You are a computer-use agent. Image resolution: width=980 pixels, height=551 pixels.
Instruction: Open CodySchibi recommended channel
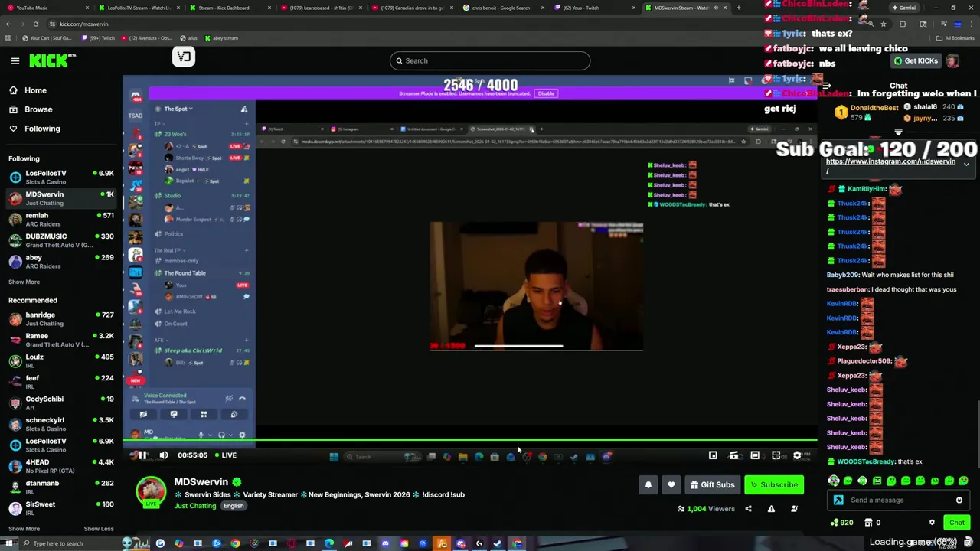tap(61, 403)
